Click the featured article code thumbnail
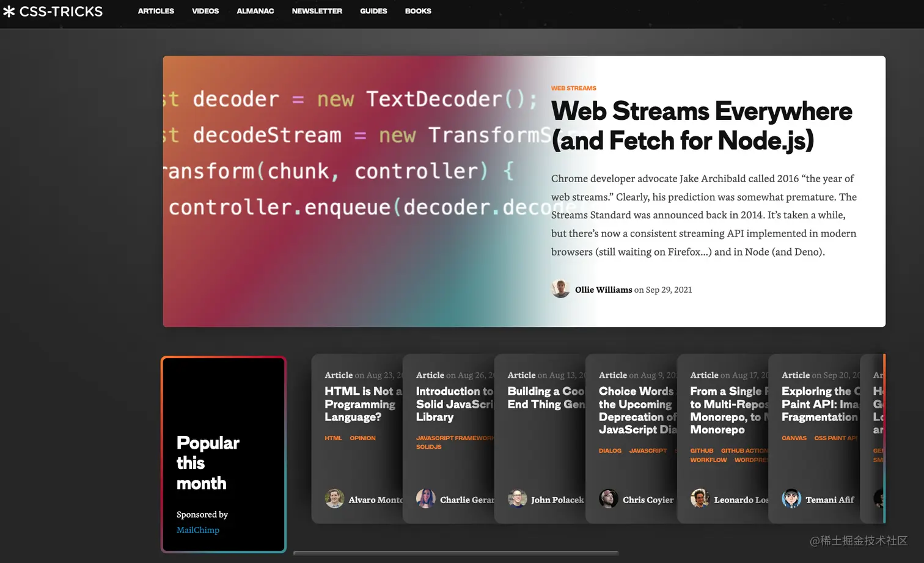Screen dimensions: 924x563 [348, 191]
